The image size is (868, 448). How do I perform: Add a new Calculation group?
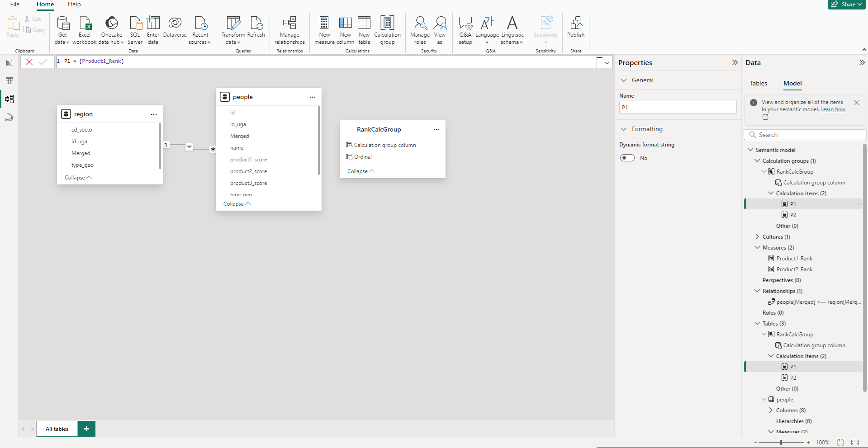point(387,30)
